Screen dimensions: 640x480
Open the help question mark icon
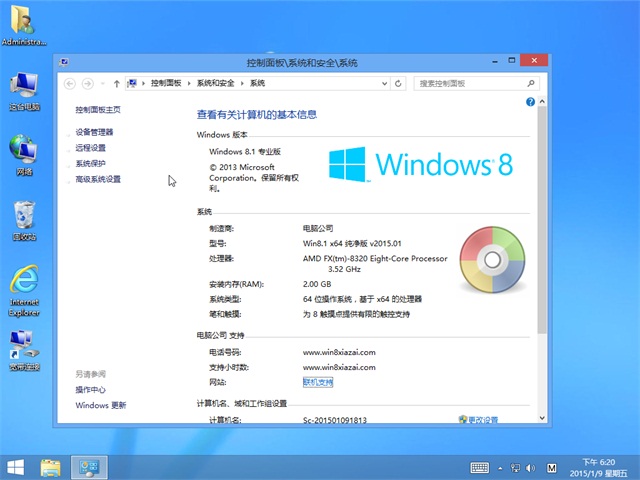tap(530, 102)
